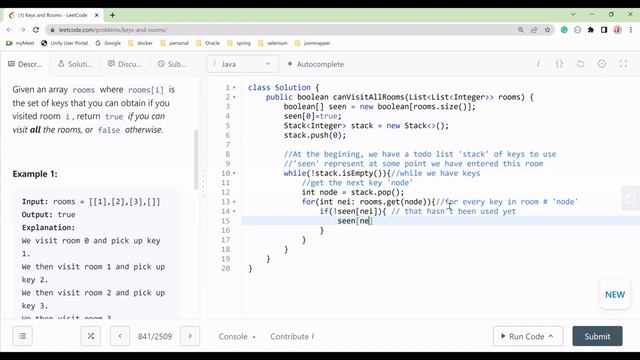Bookmark this page with the star

[547, 30]
